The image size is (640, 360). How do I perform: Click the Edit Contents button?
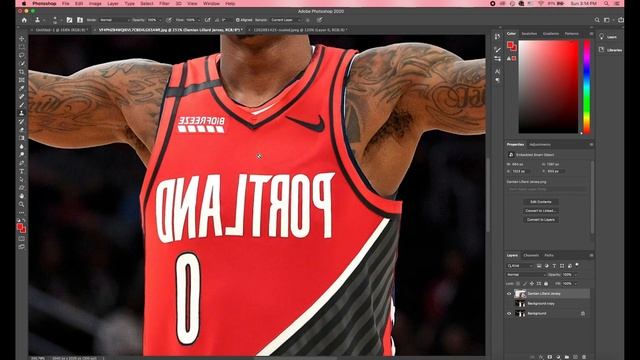pyautogui.click(x=540, y=202)
